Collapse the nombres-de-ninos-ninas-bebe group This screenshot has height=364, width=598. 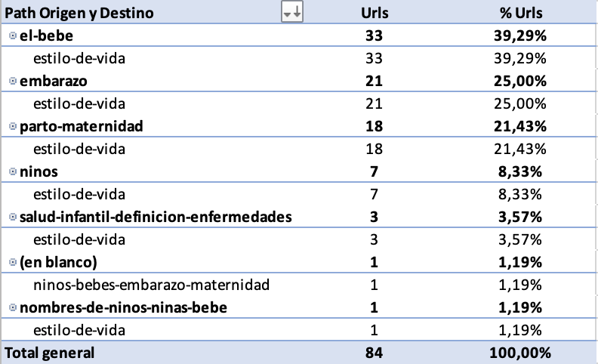[x=12, y=308]
